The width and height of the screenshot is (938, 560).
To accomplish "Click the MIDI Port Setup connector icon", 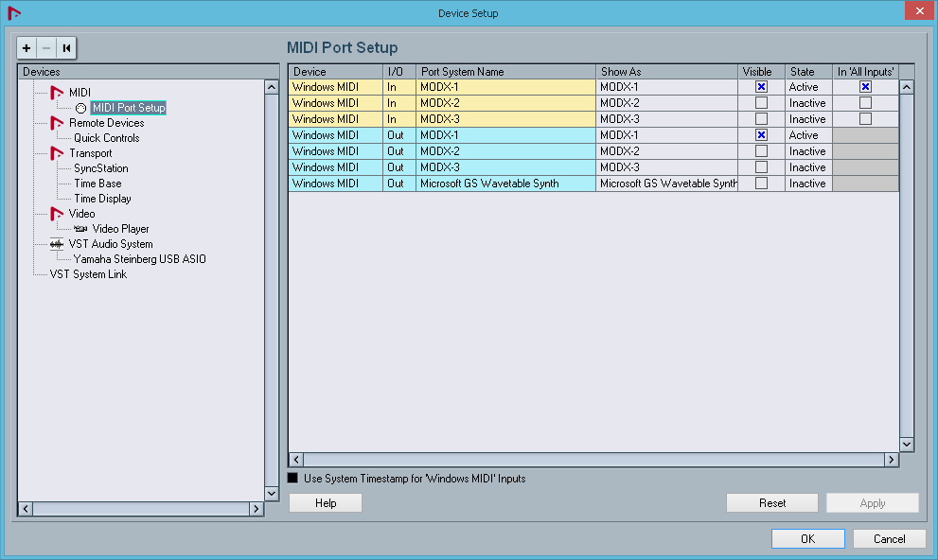I will click(80, 108).
